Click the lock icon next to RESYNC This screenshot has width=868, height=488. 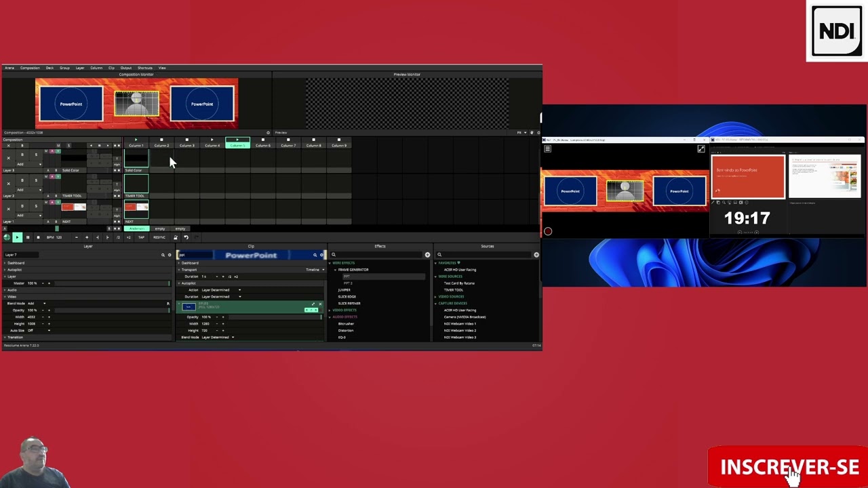176,237
